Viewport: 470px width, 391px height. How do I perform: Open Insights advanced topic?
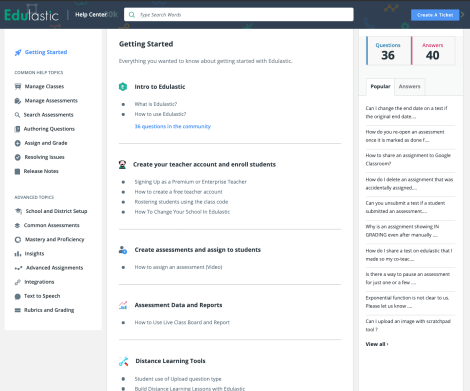(x=34, y=254)
